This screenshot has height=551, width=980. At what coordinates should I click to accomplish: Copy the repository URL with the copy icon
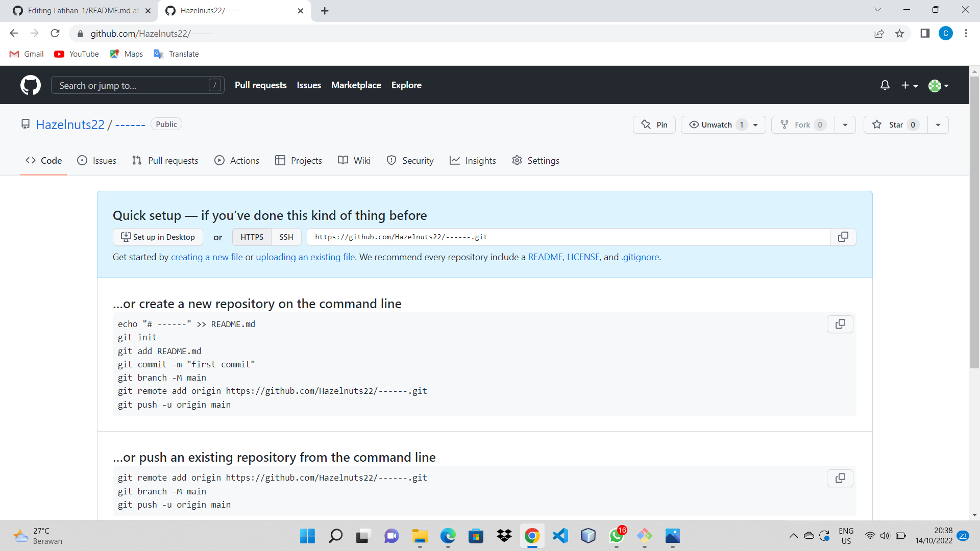coord(843,237)
